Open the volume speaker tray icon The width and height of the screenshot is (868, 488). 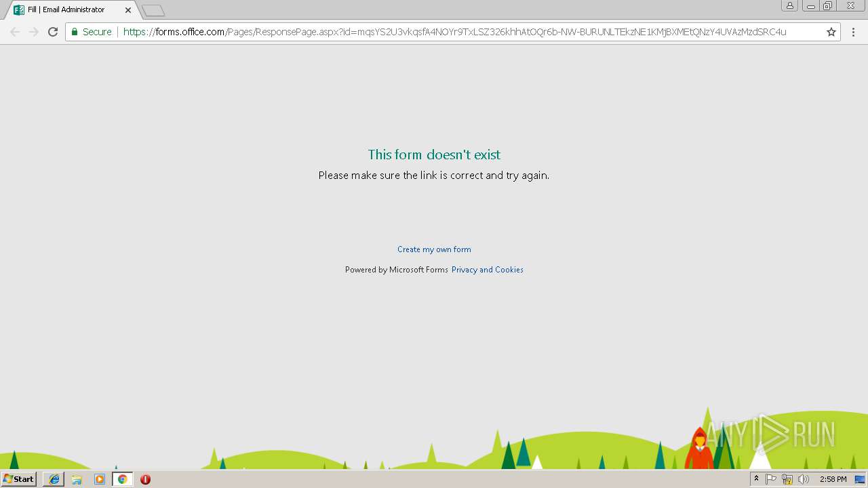tap(804, 479)
